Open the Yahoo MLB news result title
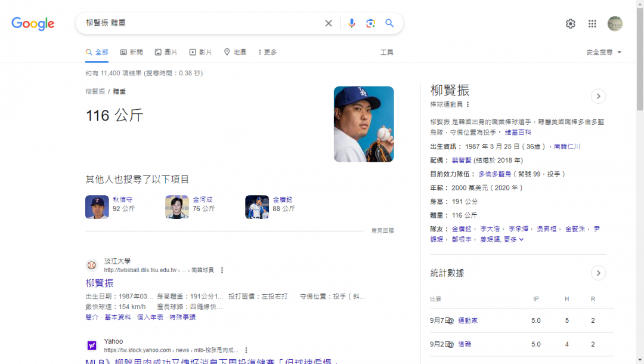644x364 pixels. point(212,361)
